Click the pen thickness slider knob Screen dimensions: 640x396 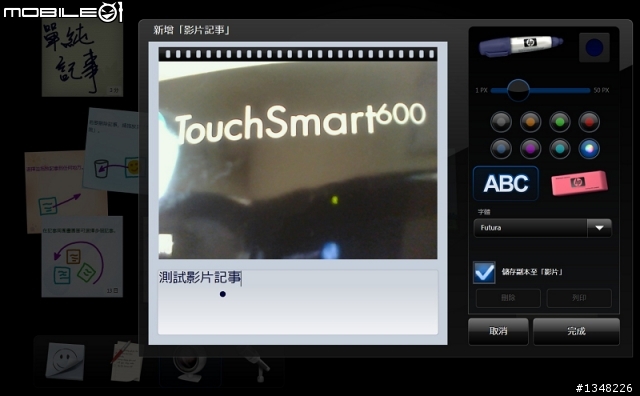click(518, 90)
